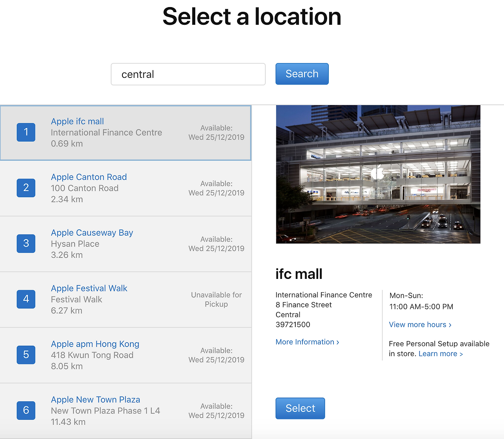Open the Apple apm Hong Kong store link
This screenshot has width=504, height=439.
pos(95,344)
